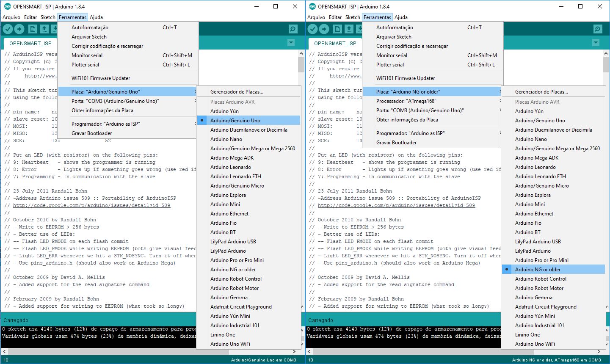Open Plotter serial in right menu

click(x=433, y=64)
